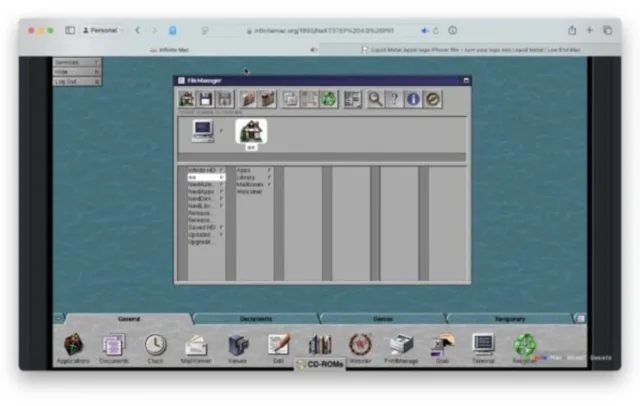Open the MailViewer dock icon
Screen dimensions: 640x406
196,345
